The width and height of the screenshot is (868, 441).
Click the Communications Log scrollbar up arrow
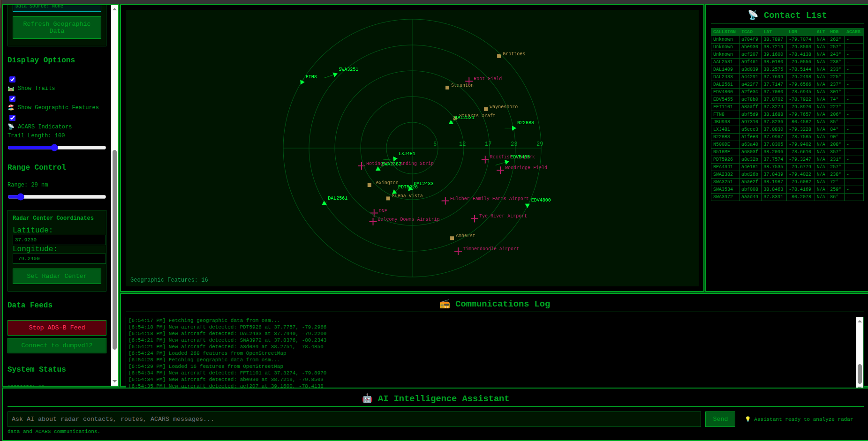(860, 321)
